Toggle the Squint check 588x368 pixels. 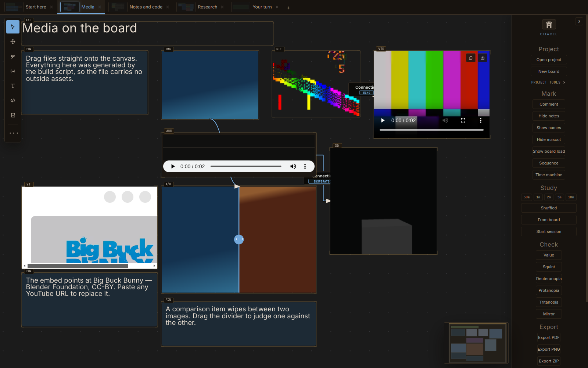pyautogui.click(x=549, y=267)
